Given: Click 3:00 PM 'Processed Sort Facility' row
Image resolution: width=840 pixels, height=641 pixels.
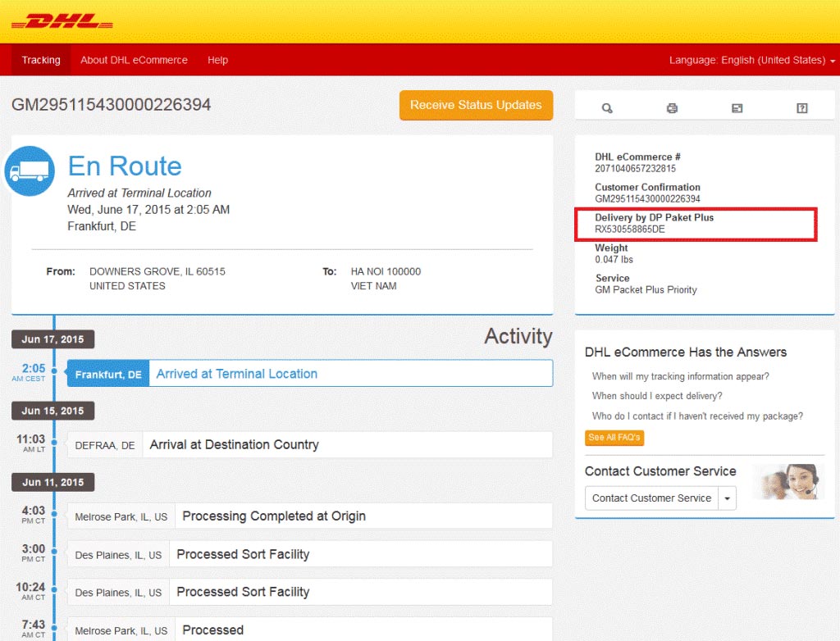Looking at the screenshot, I should coord(309,554).
